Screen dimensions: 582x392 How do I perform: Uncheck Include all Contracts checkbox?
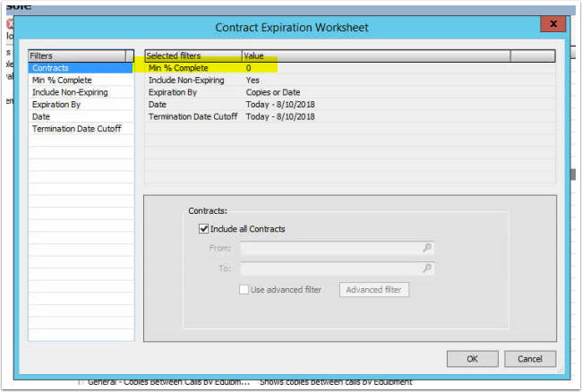point(203,229)
